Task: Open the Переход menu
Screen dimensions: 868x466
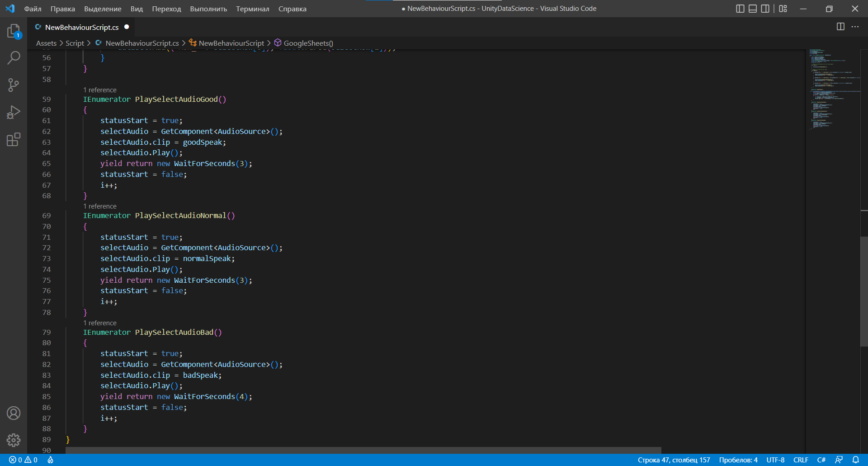Action: (x=166, y=9)
